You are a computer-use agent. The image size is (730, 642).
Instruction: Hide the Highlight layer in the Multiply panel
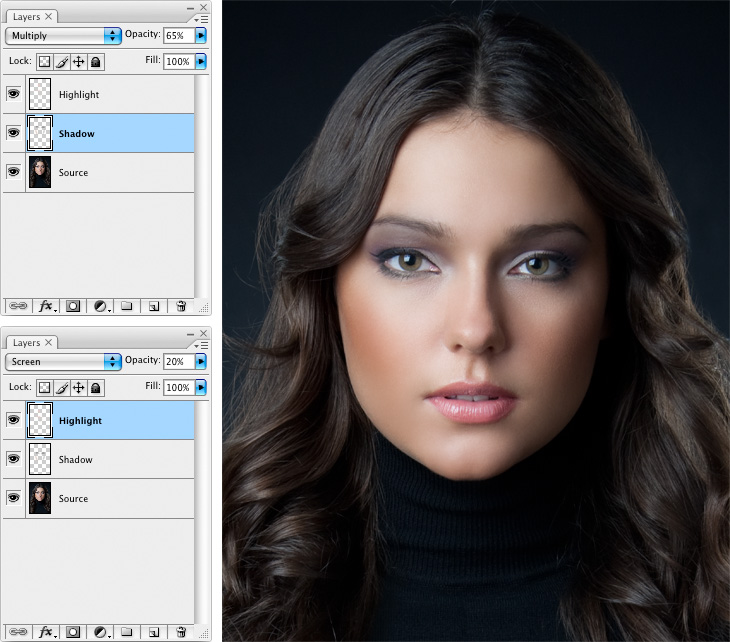14,94
